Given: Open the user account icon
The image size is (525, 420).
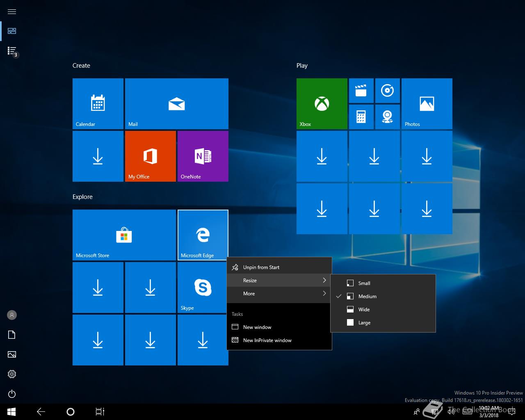Looking at the screenshot, I should pos(12,315).
